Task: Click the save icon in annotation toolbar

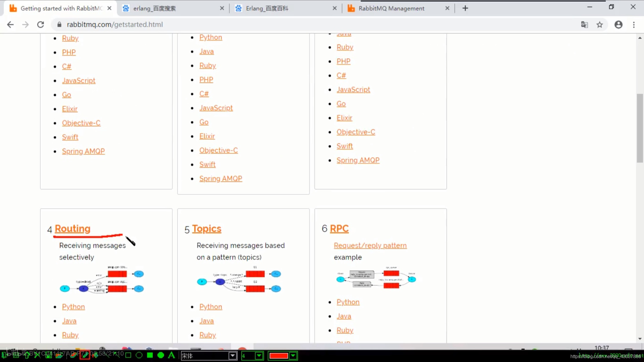Action: (x=49, y=355)
